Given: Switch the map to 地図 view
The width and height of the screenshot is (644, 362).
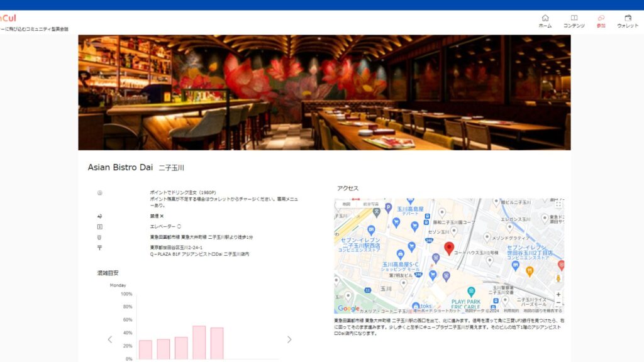Looking at the screenshot, I should click(x=347, y=204).
